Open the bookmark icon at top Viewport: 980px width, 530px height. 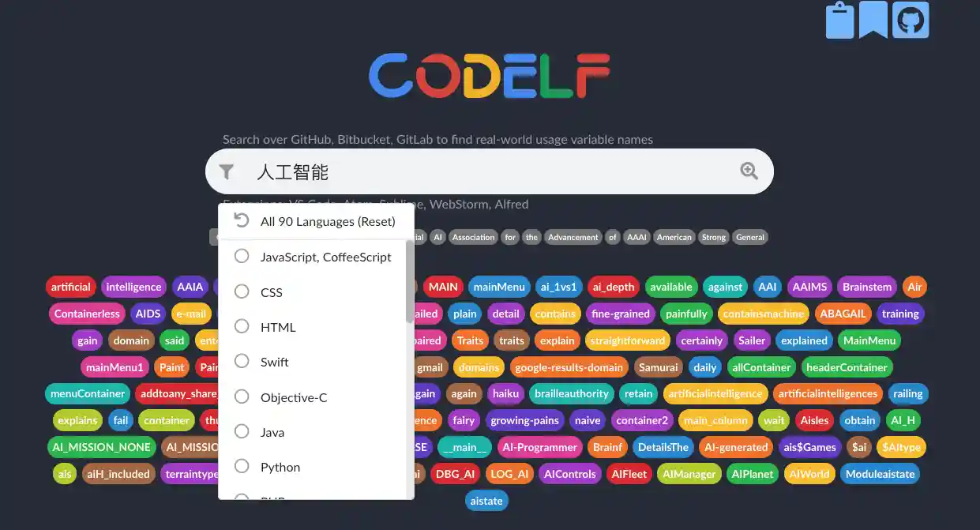[x=873, y=20]
